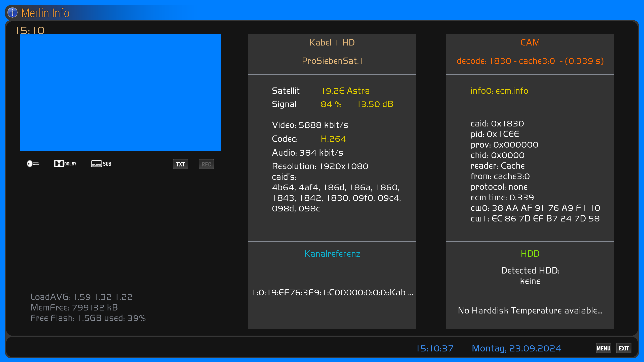
Task: Click the blue live video preview
Action: point(121,92)
